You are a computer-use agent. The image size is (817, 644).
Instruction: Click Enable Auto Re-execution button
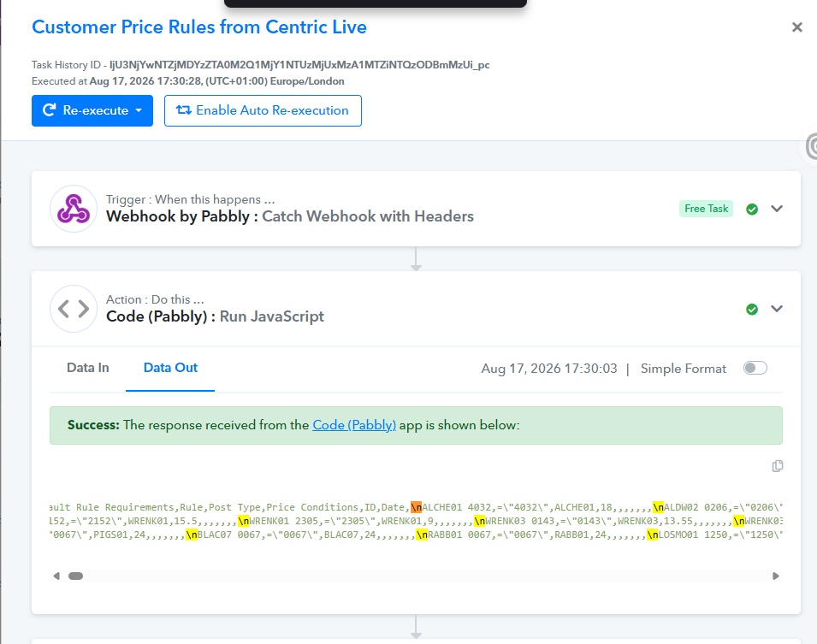coord(263,110)
